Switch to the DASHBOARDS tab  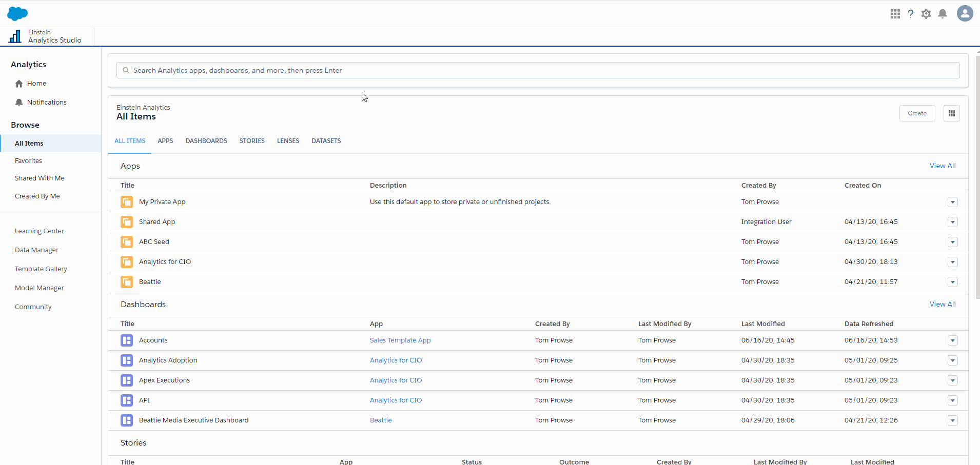[x=206, y=141]
